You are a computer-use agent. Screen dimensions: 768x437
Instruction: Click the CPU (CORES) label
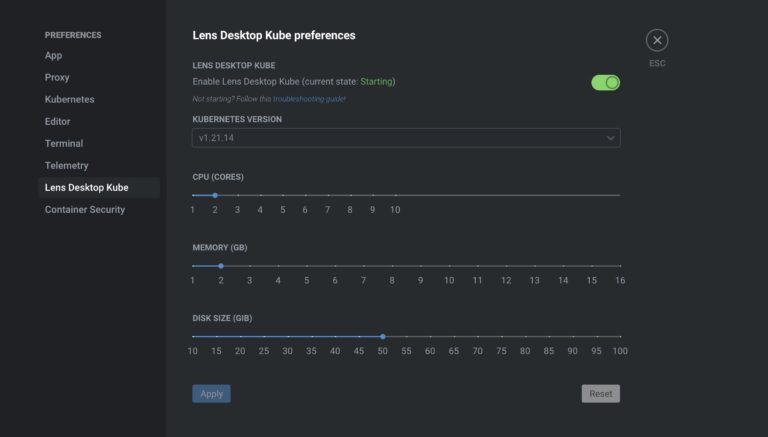[x=218, y=177]
